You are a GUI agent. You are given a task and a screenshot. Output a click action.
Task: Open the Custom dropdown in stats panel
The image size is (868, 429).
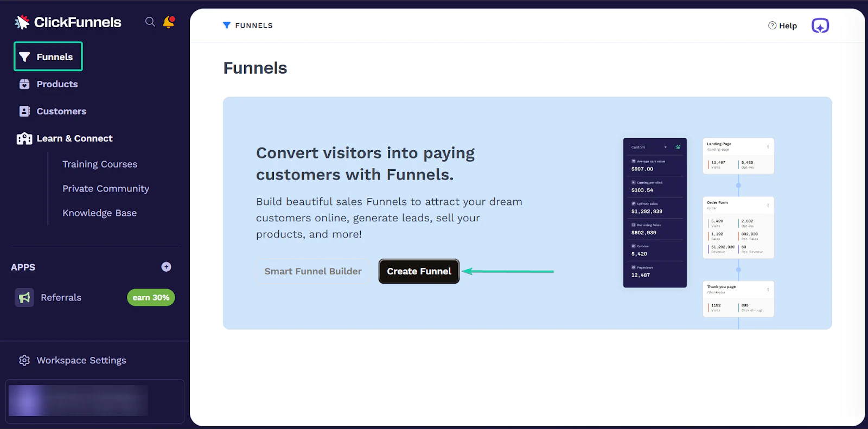click(649, 147)
